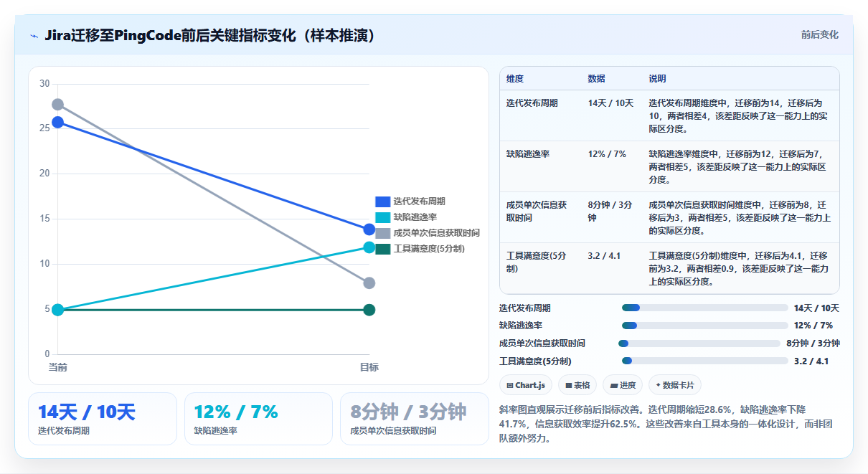Click the 迭代发布周期 table row name
The height and width of the screenshot is (474, 868).
[532, 103]
